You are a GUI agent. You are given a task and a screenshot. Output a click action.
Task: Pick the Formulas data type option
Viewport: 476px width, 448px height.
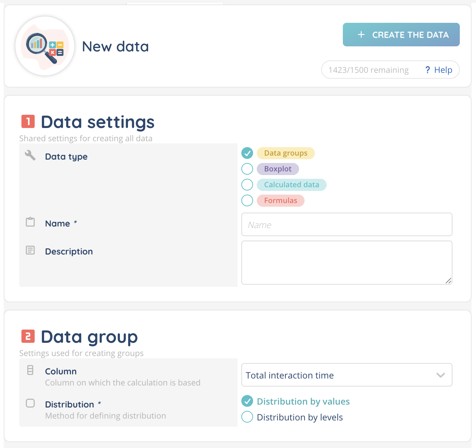tap(247, 200)
